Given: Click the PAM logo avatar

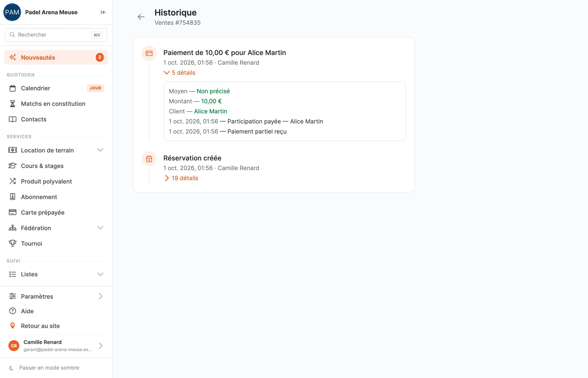Looking at the screenshot, I should tap(12, 12).
